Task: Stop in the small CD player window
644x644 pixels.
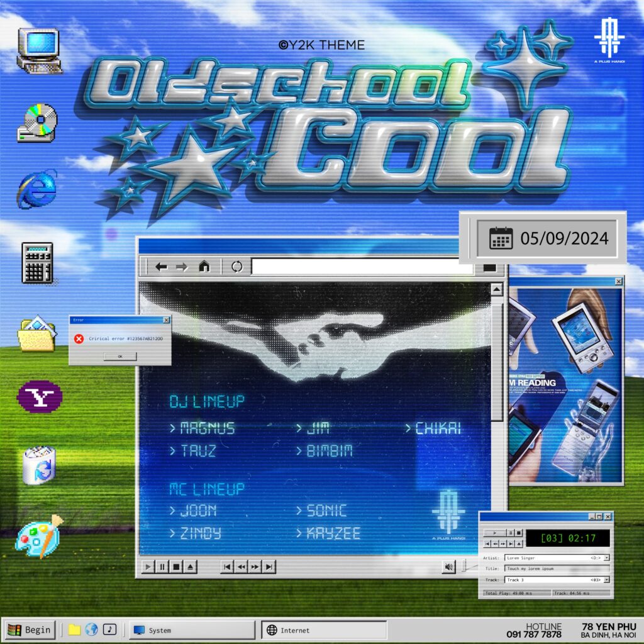Action: pyautogui.click(x=519, y=533)
